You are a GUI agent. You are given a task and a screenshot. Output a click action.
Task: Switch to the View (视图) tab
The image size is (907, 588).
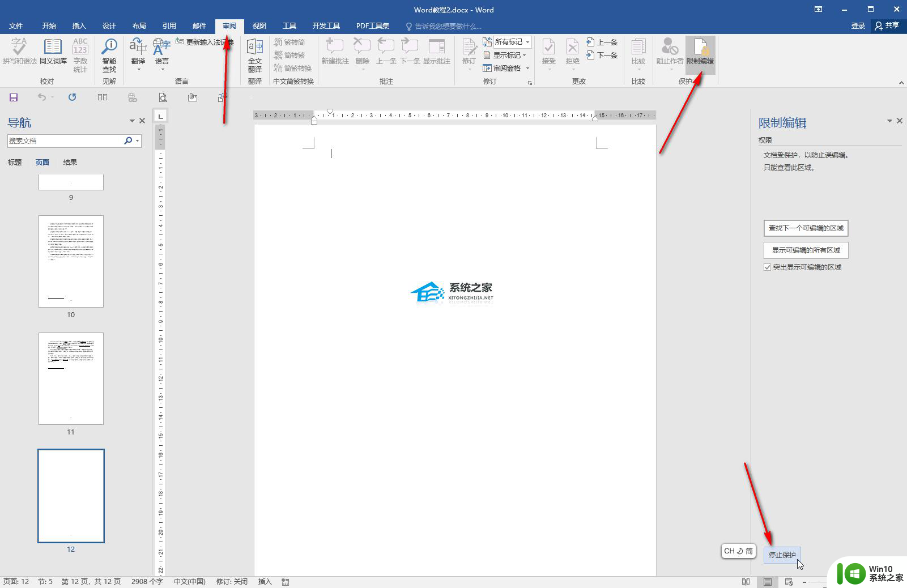click(x=259, y=26)
